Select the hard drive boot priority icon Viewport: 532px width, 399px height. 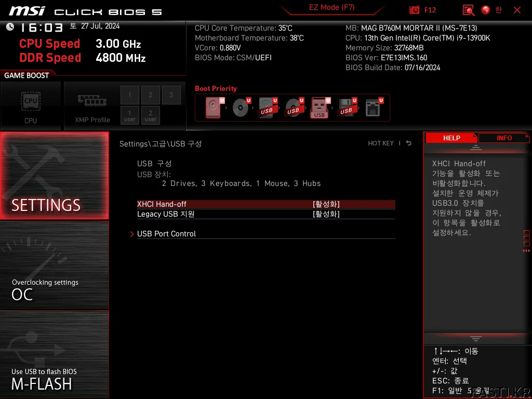click(x=215, y=107)
